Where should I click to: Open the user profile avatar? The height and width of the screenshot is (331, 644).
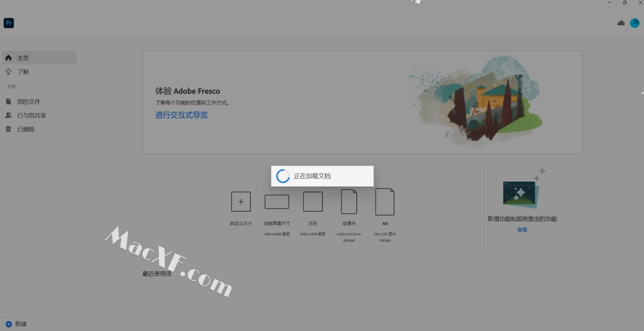tap(635, 23)
